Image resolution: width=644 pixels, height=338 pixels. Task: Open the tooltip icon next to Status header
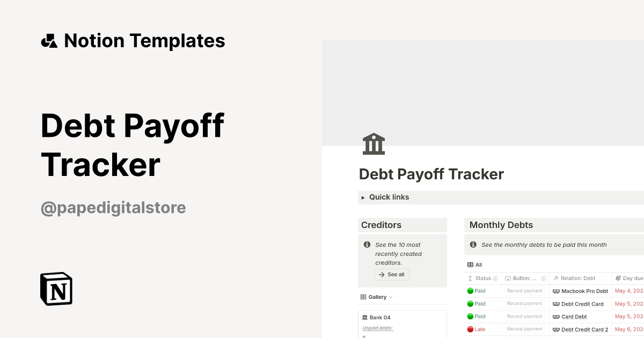tap(495, 278)
